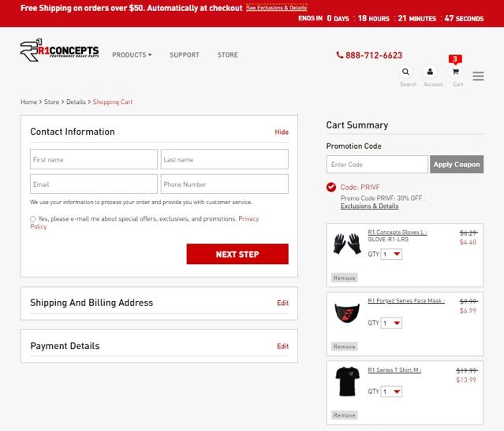The image size is (504, 431).
Task: Click the cart badge showing 3
Action: click(x=455, y=59)
